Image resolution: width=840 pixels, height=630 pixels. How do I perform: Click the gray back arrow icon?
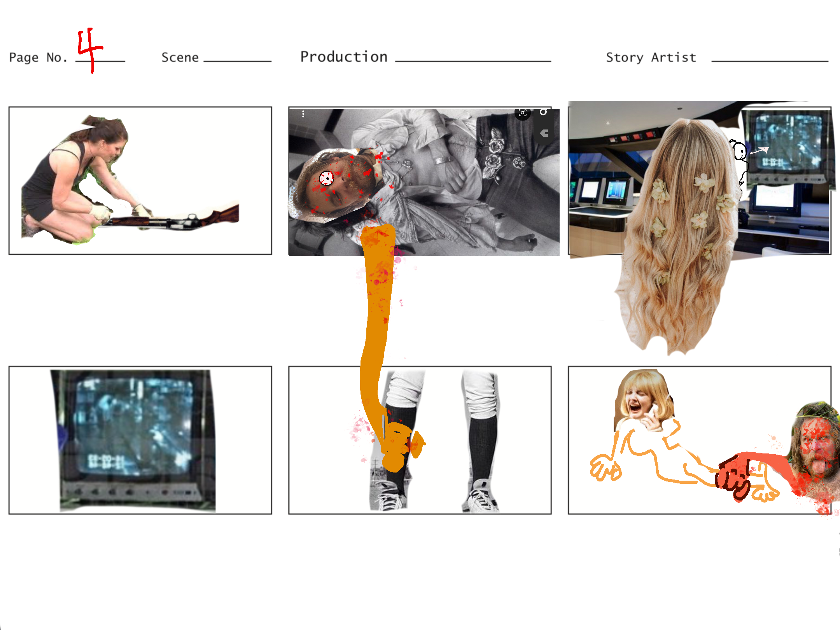[x=544, y=133]
